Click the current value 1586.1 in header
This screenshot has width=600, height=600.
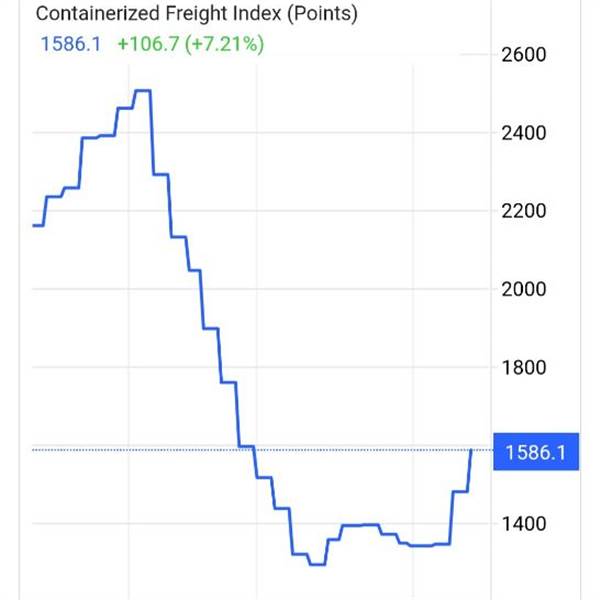pos(71,44)
